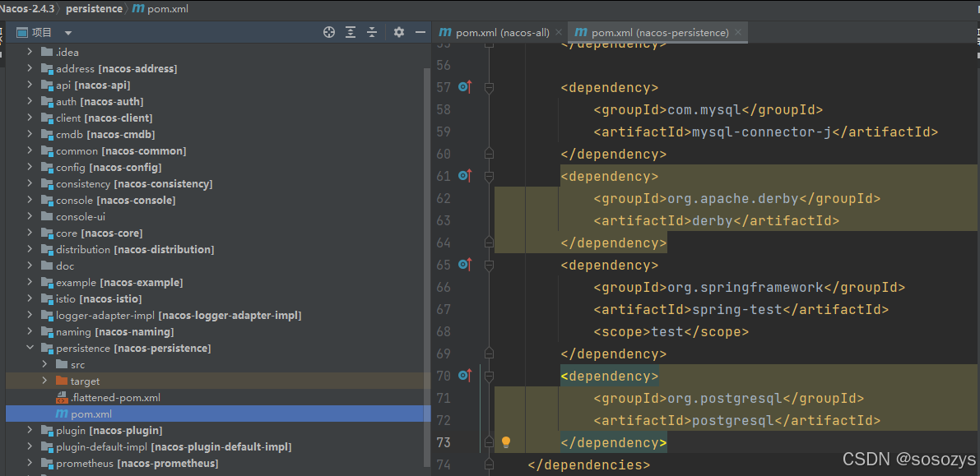Expand the api [nacos-api] module
Image resolution: width=980 pixels, height=476 pixels.
[x=30, y=85]
